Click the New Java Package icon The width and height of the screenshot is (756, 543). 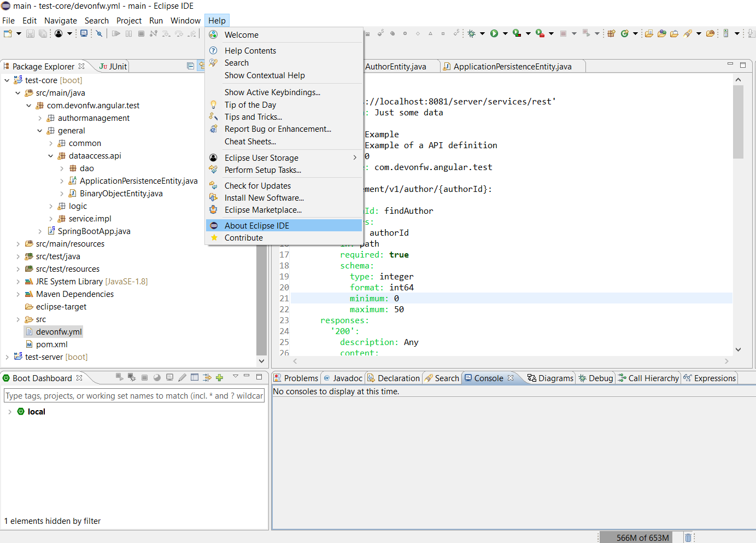point(611,34)
